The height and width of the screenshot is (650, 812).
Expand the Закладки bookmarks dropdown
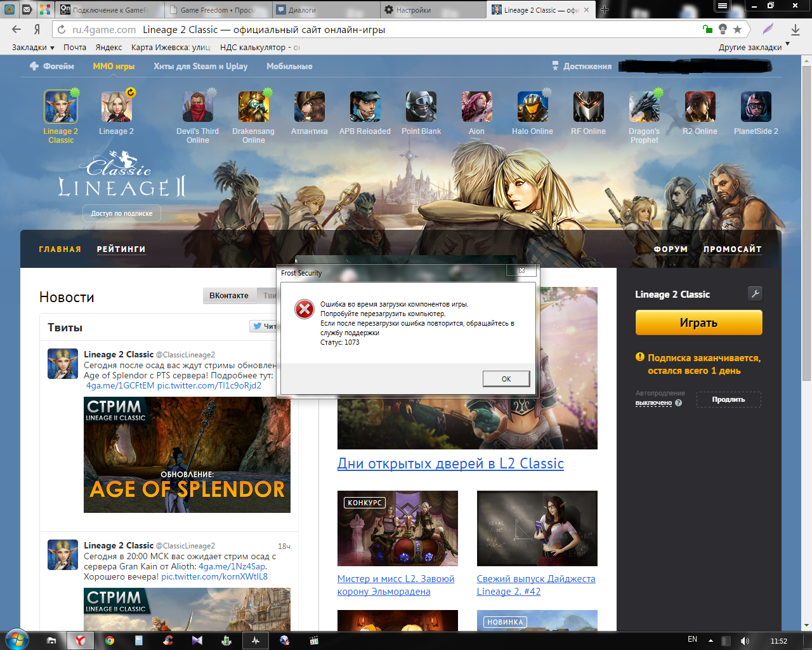(x=33, y=48)
